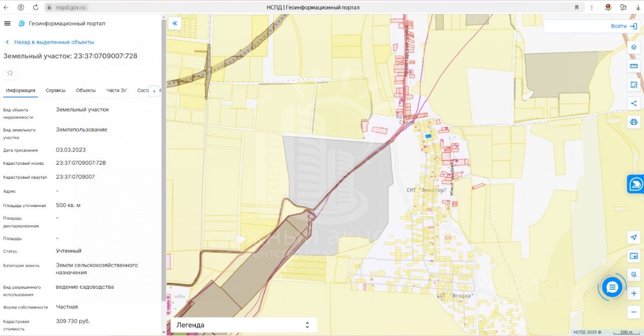The width and height of the screenshot is (644, 336).
Task: Click the Войти login button
Action: pos(623,26)
